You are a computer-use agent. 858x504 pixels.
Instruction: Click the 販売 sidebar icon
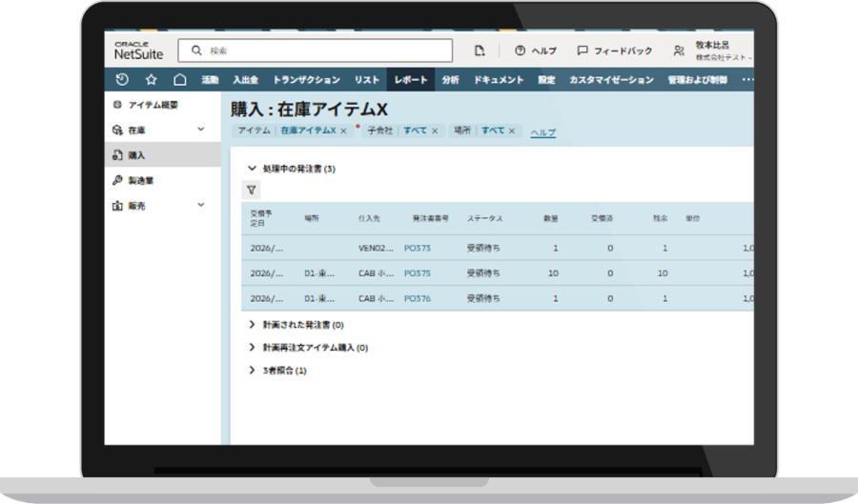pos(117,206)
